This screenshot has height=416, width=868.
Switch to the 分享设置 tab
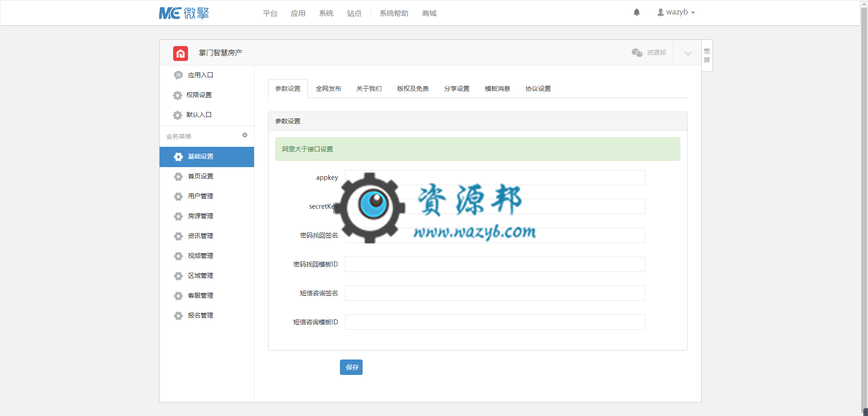tap(457, 89)
